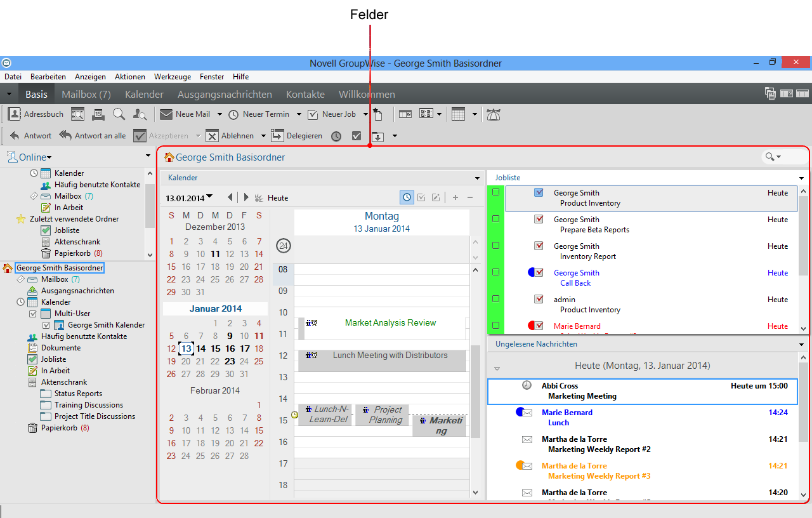Open the Datei menu

(x=13, y=77)
